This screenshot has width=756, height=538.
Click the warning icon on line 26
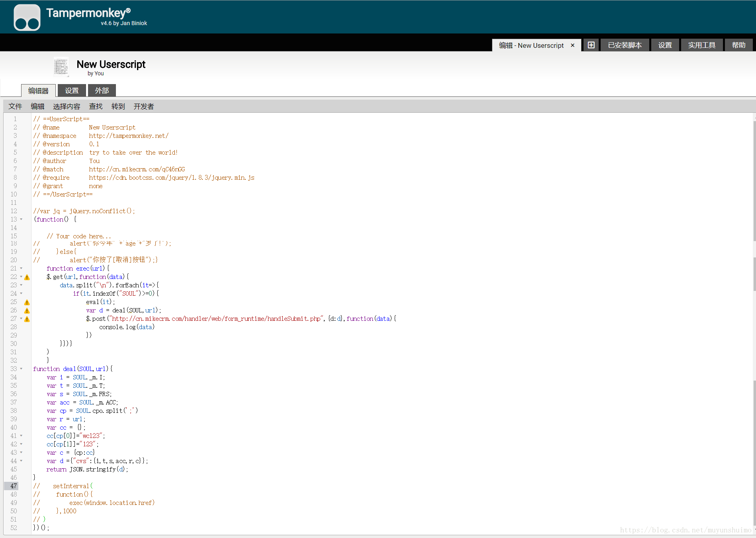pos(27,310)
